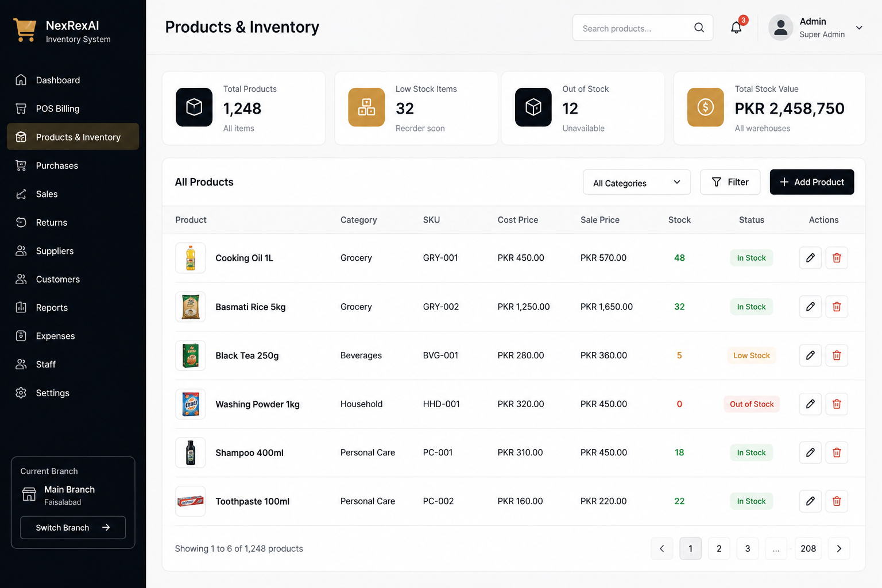
Task: Expand the All Categories dropdown
Action: pos(637,183)
